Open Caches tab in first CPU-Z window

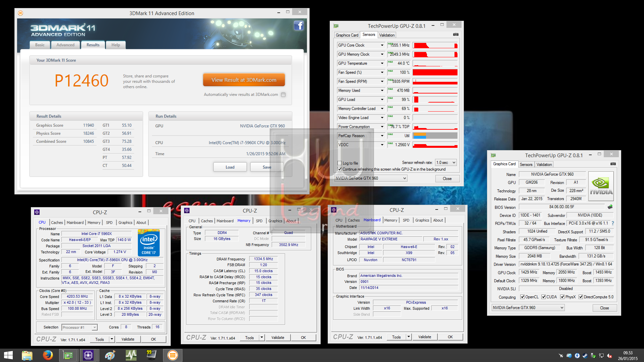pyautogui.click(x=57, y=223)
